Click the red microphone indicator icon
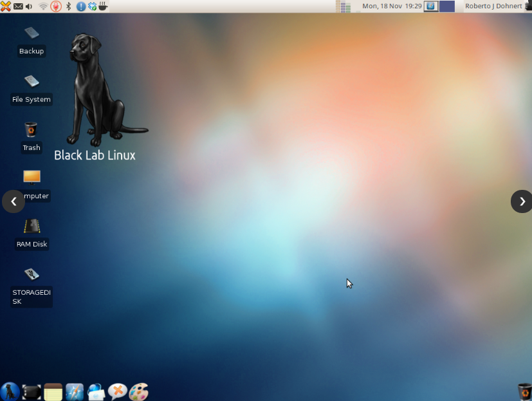This screenshot has width=532, height=401. tap(56, 6)
